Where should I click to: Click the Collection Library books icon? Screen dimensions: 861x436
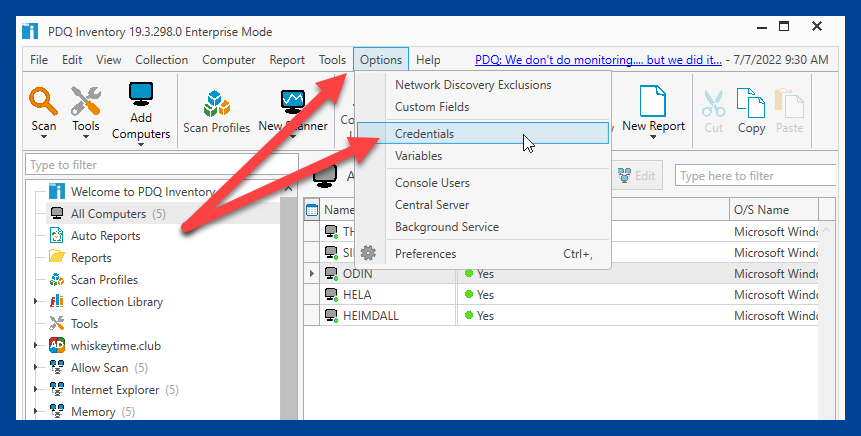point(57,301)
